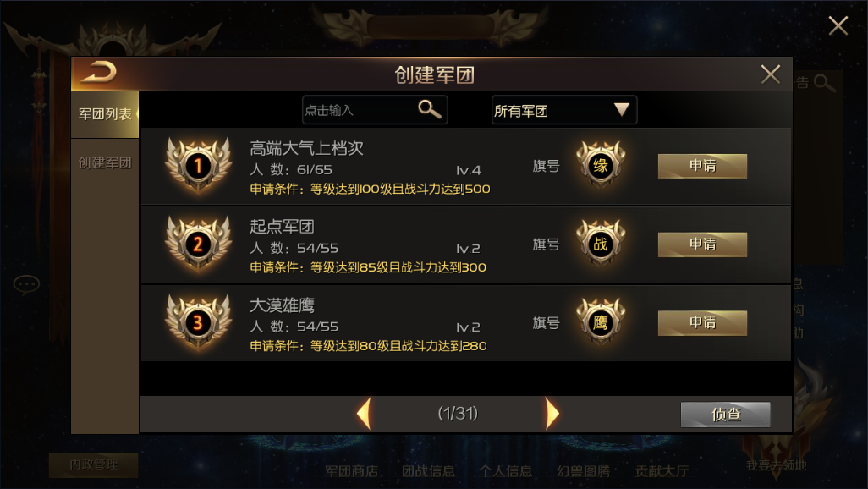The width and height of the screenshot is (868, 489).
Task: Click the 点击输入 search field
Action: (375, 110)
